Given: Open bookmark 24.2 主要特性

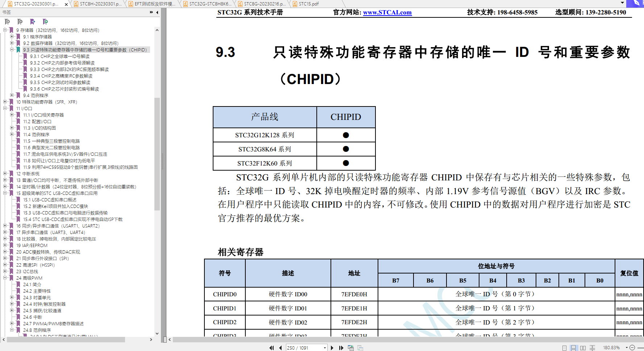Looking at the screenshot, I should [37, 291].
